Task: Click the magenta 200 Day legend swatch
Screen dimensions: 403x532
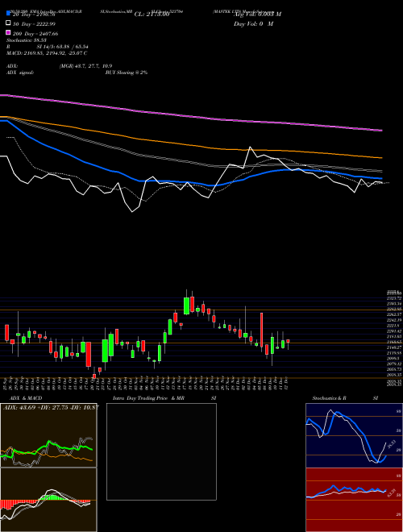Action: pos(9,32)
